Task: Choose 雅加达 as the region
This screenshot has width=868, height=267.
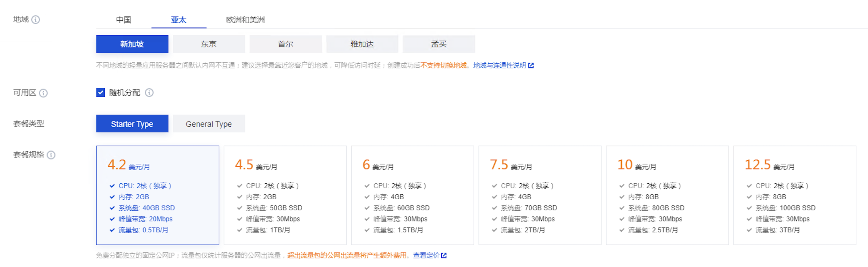Action: pos(362,44)
